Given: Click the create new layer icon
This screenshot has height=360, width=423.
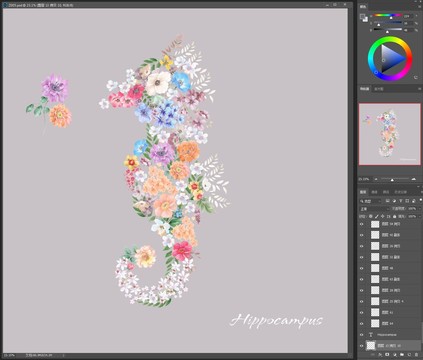Looking at the screenshot, I should click(x=409, y=354).
